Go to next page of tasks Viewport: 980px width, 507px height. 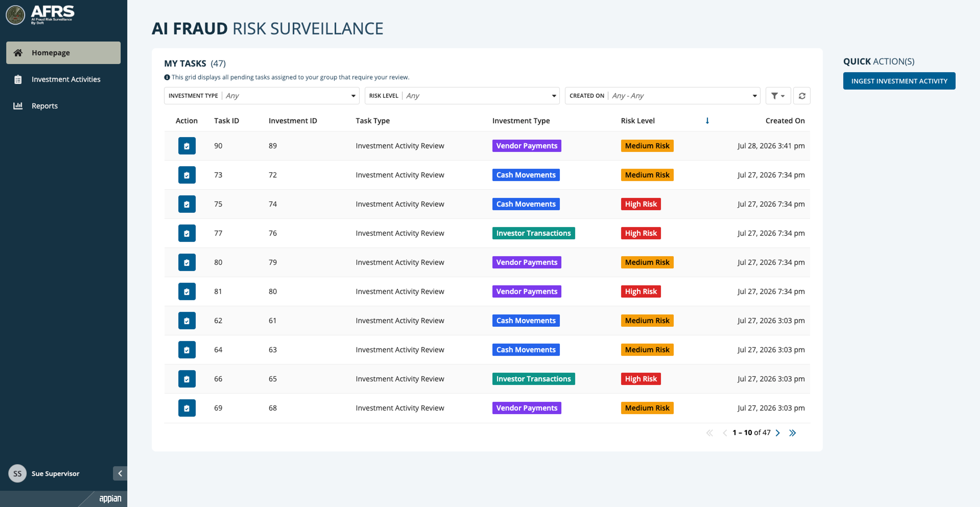tap(778, 433)
